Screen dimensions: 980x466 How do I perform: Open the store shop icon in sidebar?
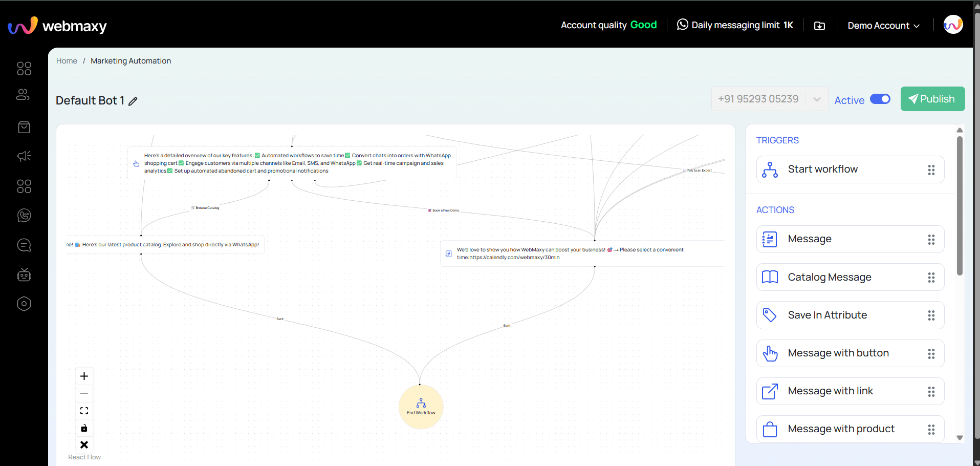(24, 128)
